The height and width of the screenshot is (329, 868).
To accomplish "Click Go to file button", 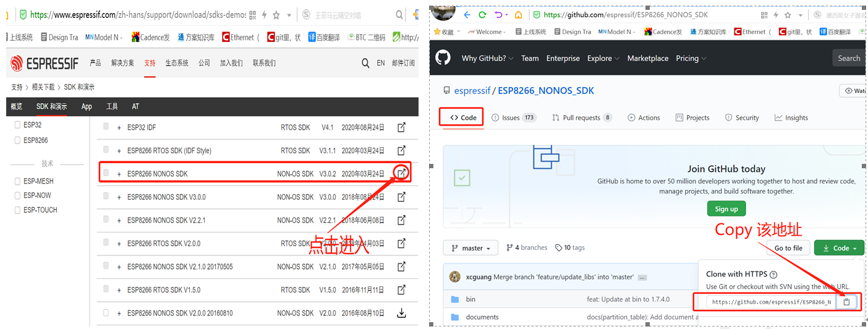I will (788, 248).
